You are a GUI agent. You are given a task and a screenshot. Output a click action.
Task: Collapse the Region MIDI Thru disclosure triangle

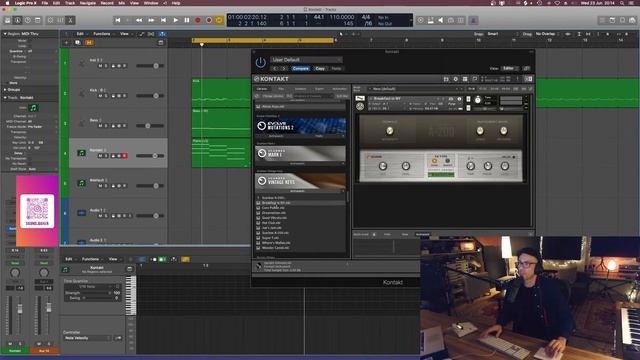click(x=5, y=34)
